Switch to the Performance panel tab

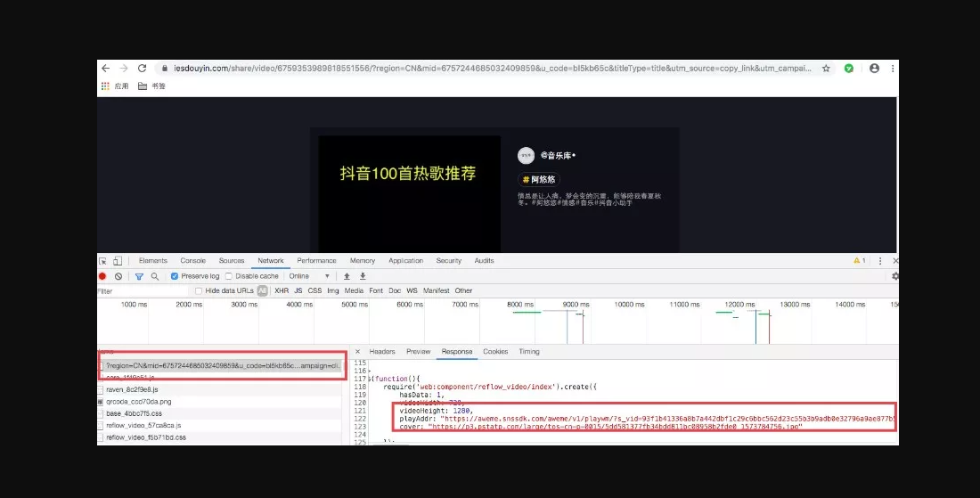click(317, 260)
